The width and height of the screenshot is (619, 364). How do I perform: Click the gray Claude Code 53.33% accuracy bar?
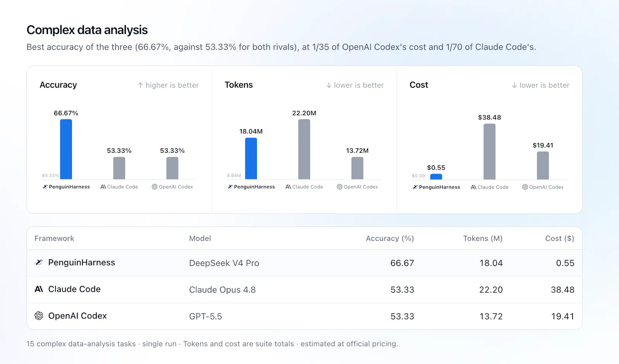click(x=119, y=168)
